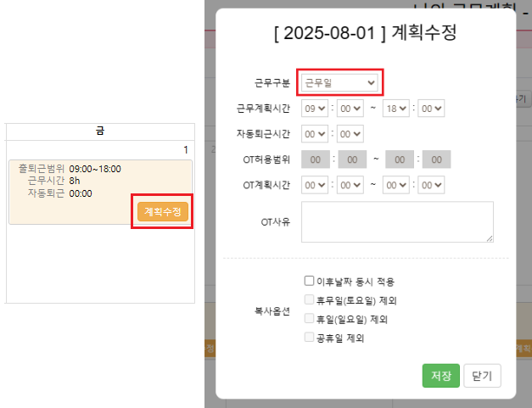Click the OT허용범위 label
Image resolution: width=532 pixels, height=408 pixels.
[266, 159]
